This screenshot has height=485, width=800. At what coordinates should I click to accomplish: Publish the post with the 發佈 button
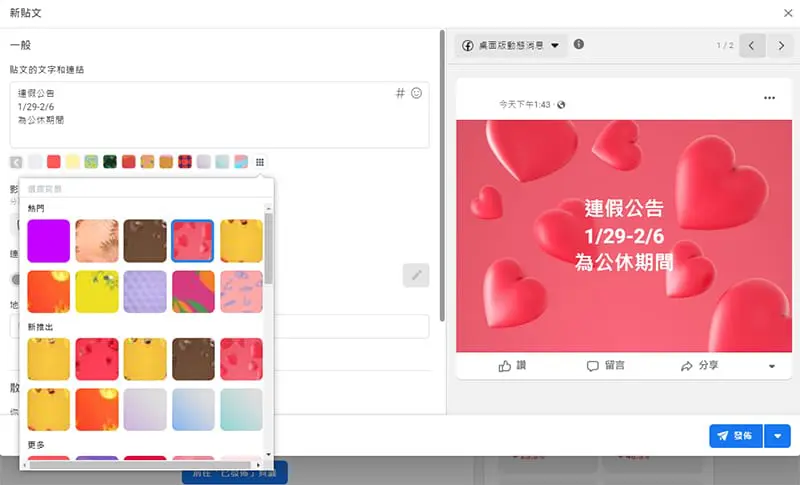[x=735, y=436]
